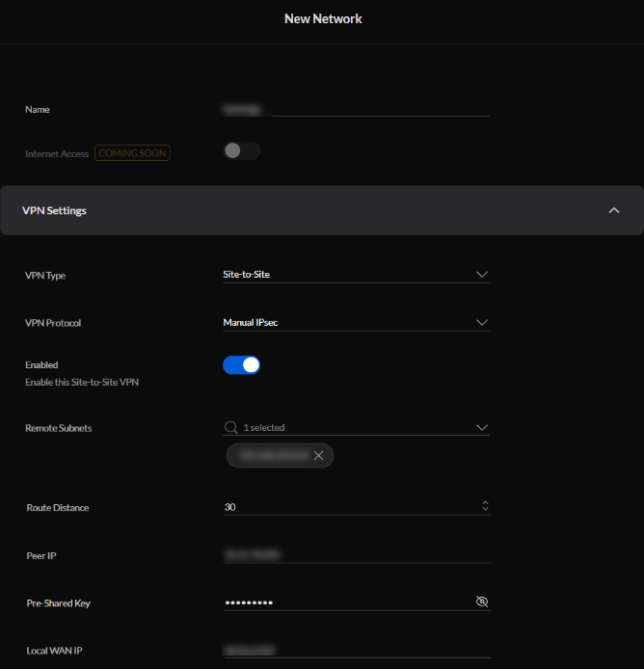
Task: Click the Manual IPsec protocol value
Action: [252, 323]
